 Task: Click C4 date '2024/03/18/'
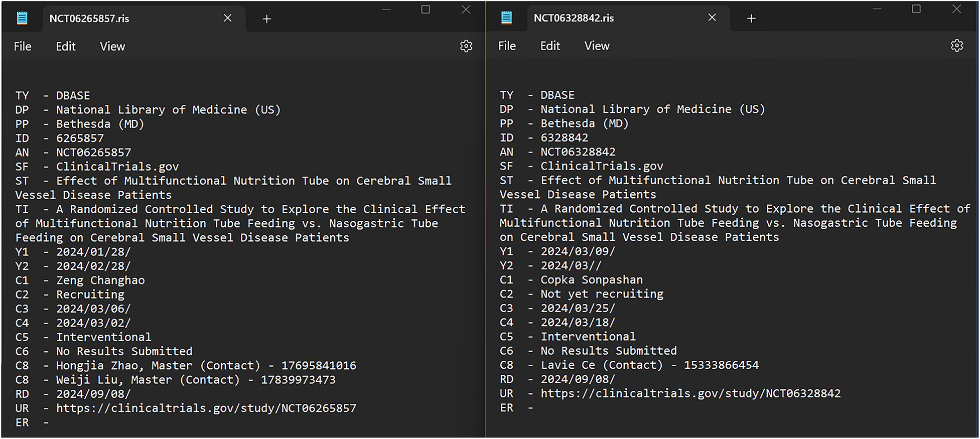coord(578,323)
